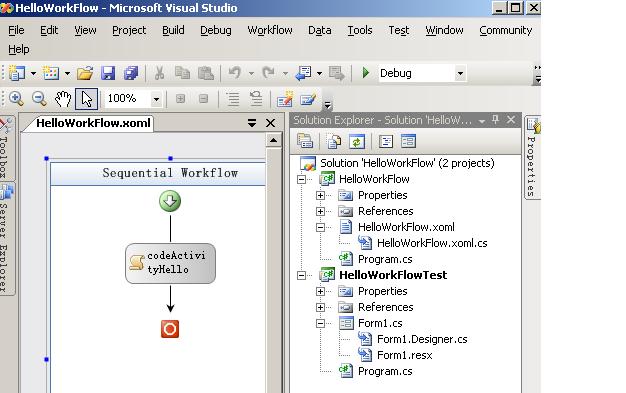The height and width of the screenshot is (393, 626).
Task: Click the Add New Item toolbar icon
Action: coord(51,73)
